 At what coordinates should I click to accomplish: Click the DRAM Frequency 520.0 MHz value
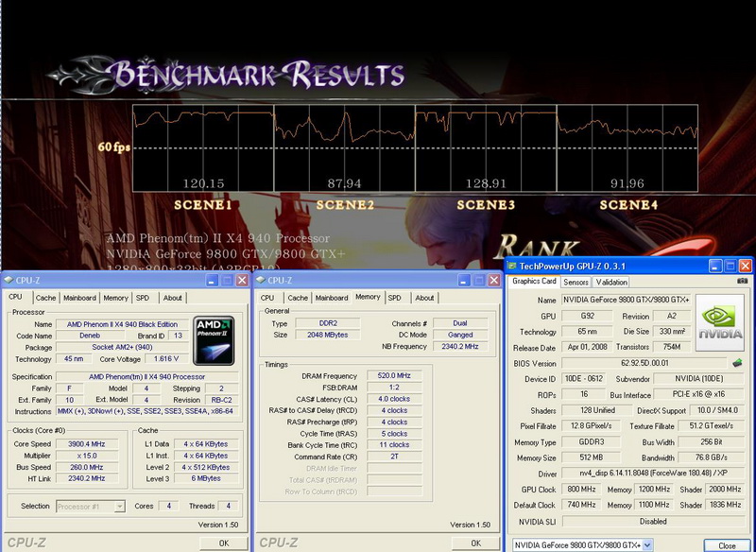pos(394,375)
